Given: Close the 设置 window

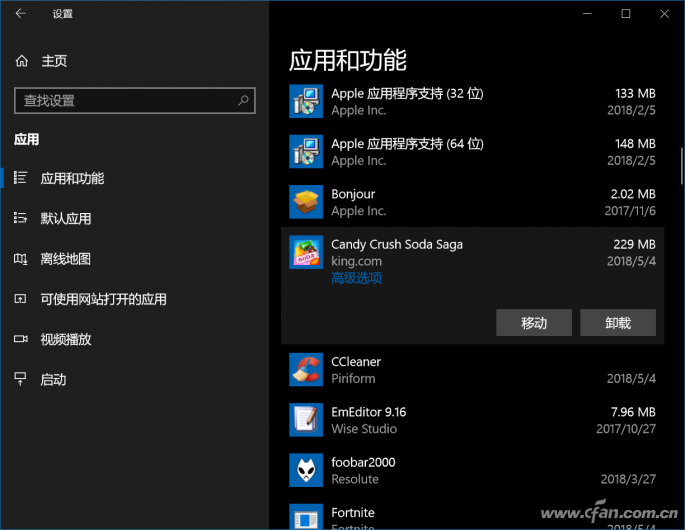Looking at the screenshot, I should pos(664,14).
